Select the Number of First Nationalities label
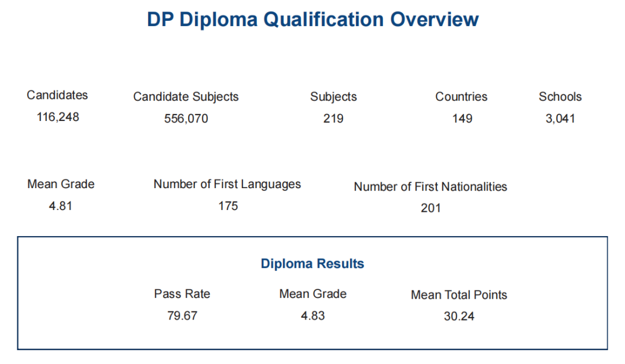The width and height of the screenshot is (625, 364). point(431,186)
